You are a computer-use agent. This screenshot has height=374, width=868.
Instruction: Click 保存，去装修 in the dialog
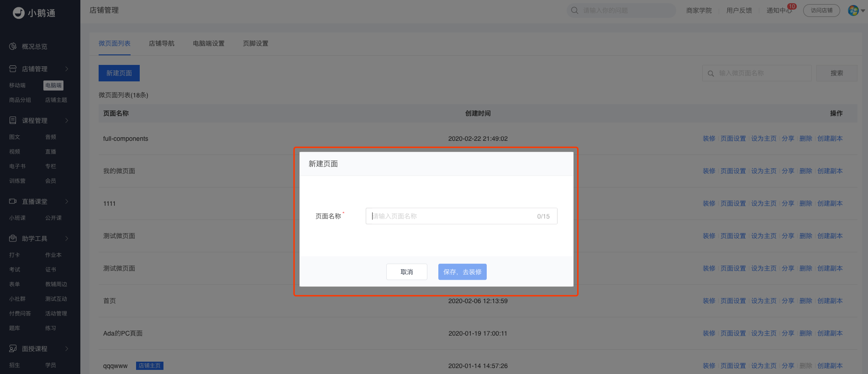click(x=463, y=272)
